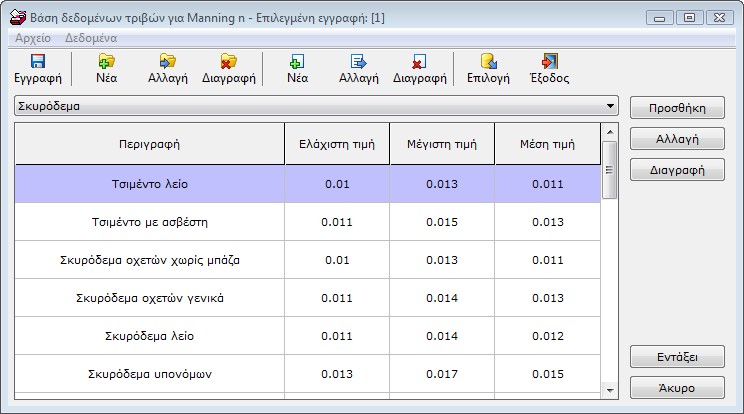Select the Σκυρόδεμα υπονόμων row
Screen dimensions: 744x414
(x=149, y=374)
